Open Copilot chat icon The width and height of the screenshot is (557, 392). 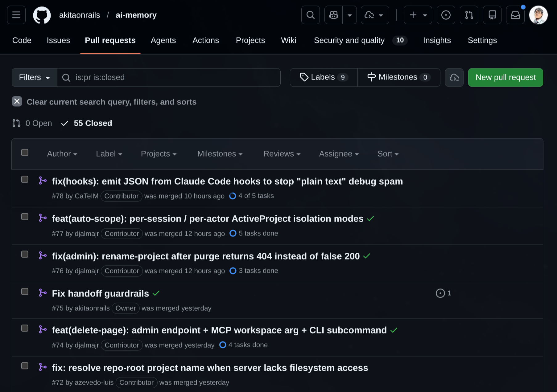click(334, 15)
